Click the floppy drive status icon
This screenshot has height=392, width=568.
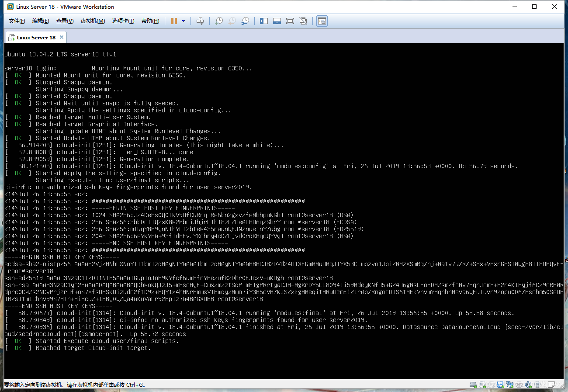pos(500,385)
